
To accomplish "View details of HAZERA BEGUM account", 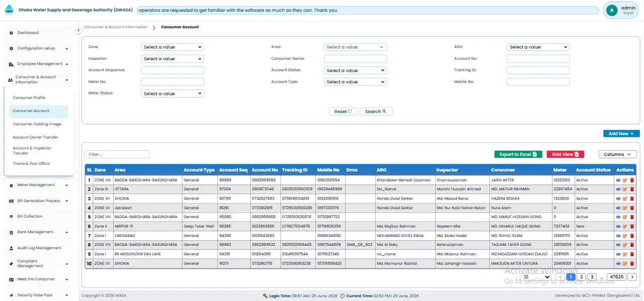I will (x=618, y=198).
